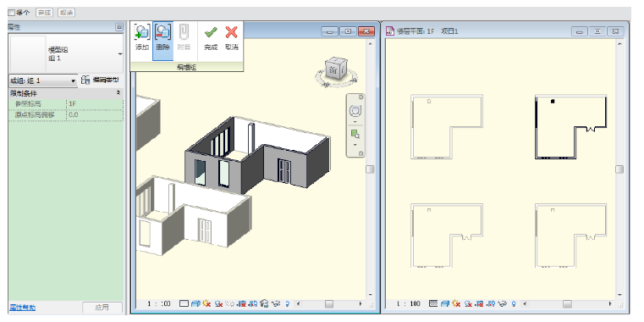Close the navigation bar in 3D view
Viewport: 644px width, 322px height.
tap(361, 97)
